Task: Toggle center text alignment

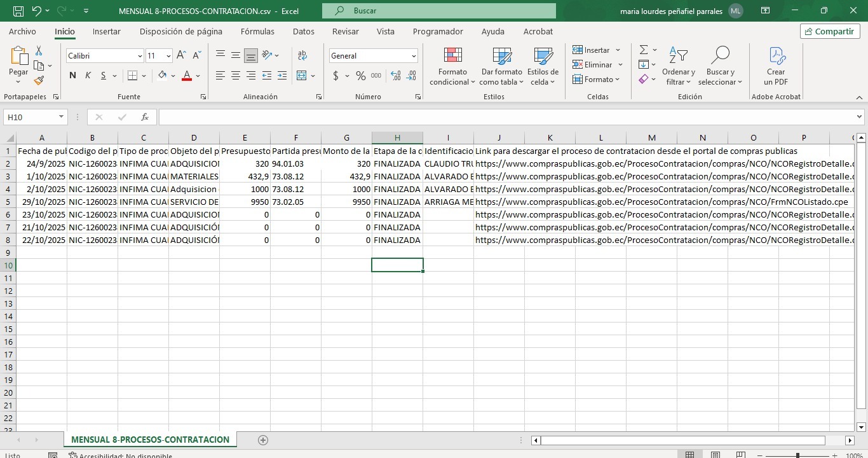Action: [236, 76]
